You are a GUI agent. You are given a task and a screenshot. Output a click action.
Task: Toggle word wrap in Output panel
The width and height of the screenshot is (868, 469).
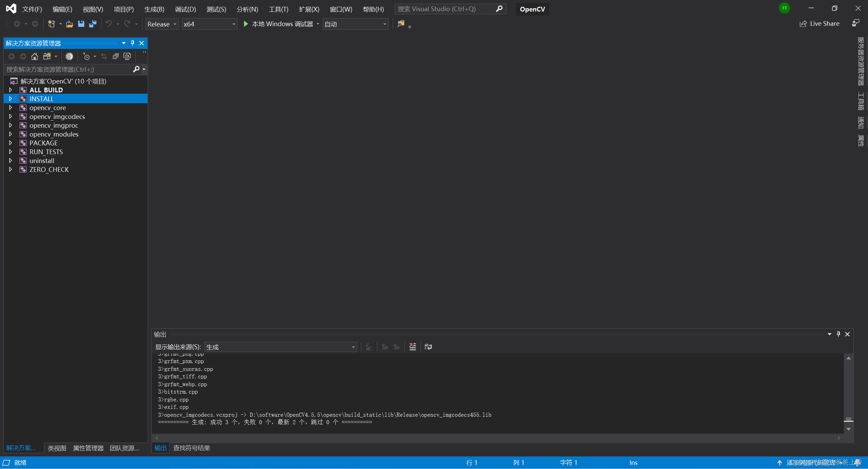click(428, 347)
